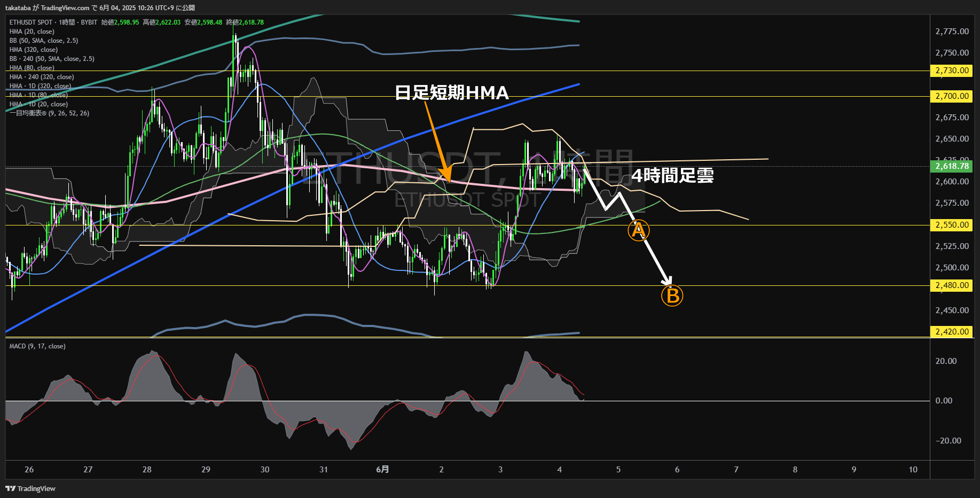Click the 2,450.00 price axis value
Viewport: 980px width, 498px height.
click(x=952, y=310)
